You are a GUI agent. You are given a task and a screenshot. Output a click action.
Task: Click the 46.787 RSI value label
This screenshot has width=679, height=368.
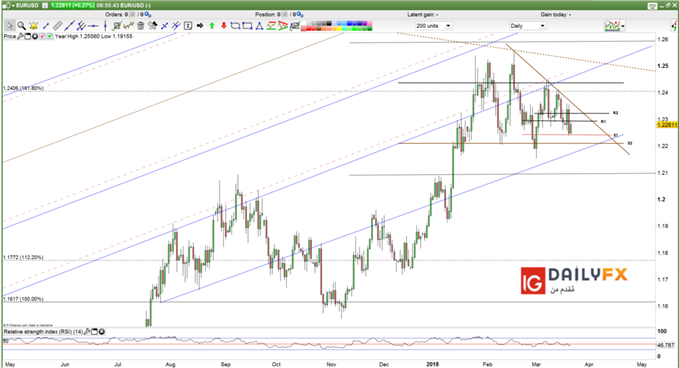click(666, 345)
